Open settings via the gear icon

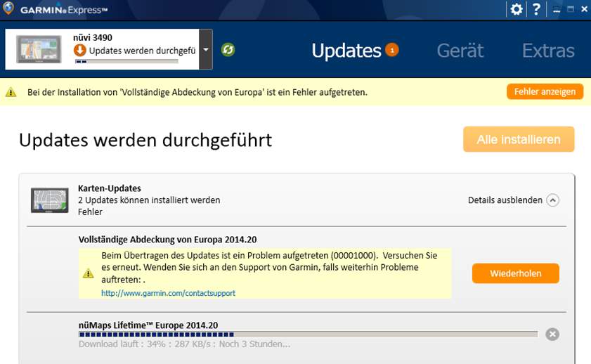[517, 9]
